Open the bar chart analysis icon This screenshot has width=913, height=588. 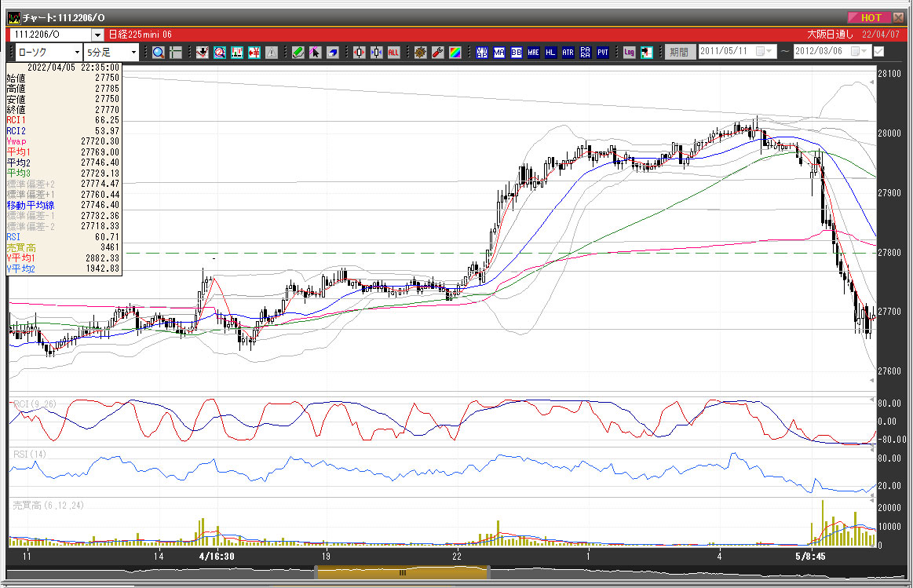(x=237, y=53)
